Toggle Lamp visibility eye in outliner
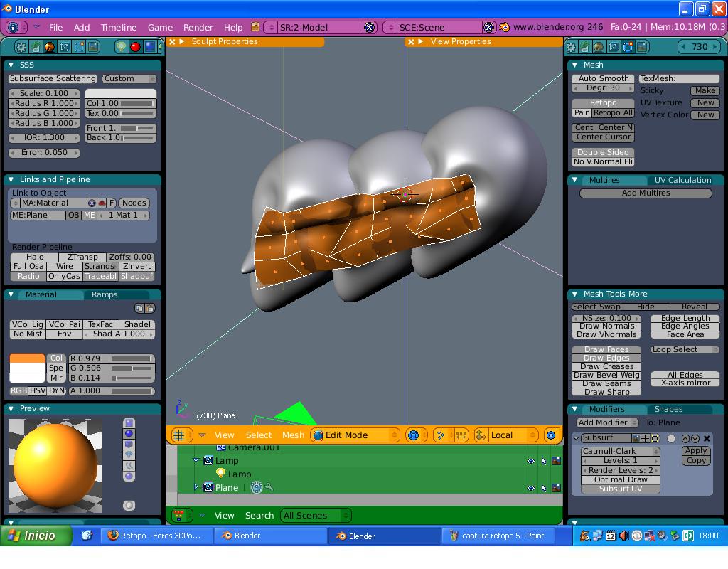This screenshot has height=569, width=728. pos(530,461)
